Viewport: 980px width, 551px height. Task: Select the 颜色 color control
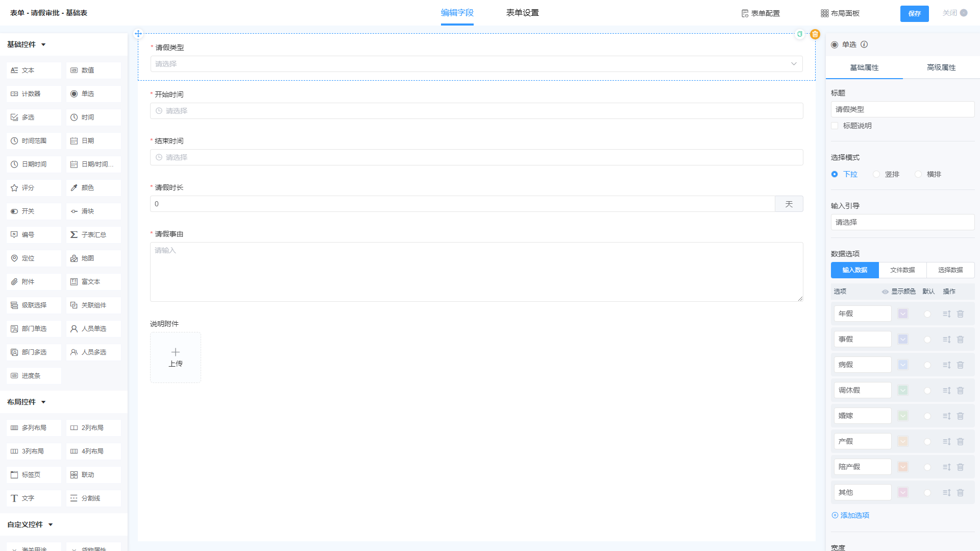(93, 188)
